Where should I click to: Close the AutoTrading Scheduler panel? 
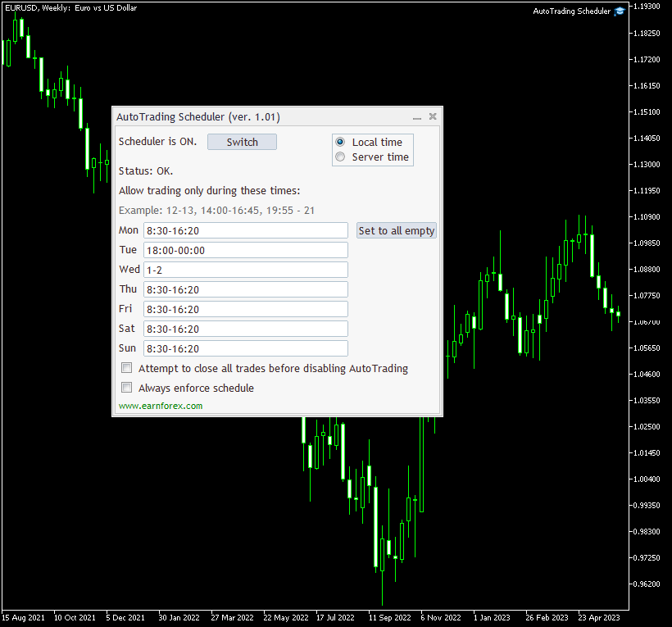tap(433, 117)
